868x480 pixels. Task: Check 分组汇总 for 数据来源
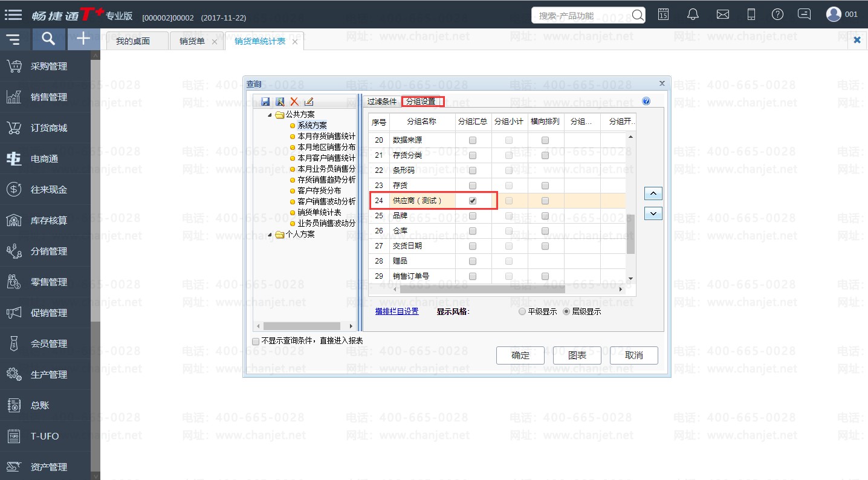473,140
